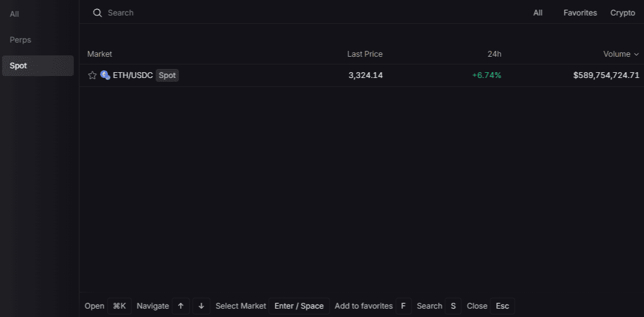Image resolution: width=644 pixels, height=317 pixels.
Task: Choose the All filter at top right
Action: [x=538, y=13]
